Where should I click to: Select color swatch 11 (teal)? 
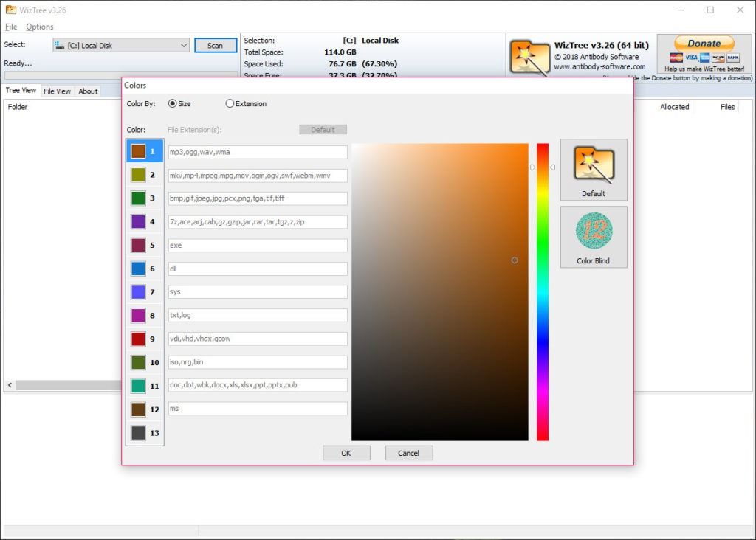(x=138, y=386)
